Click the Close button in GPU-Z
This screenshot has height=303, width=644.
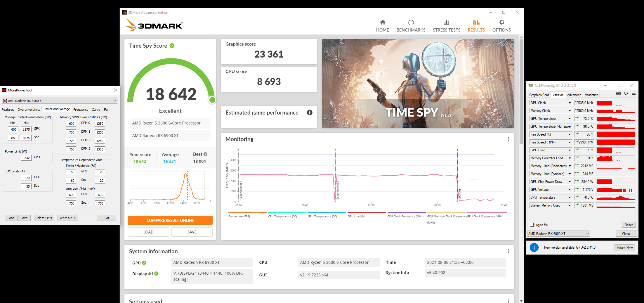(626, 233)
